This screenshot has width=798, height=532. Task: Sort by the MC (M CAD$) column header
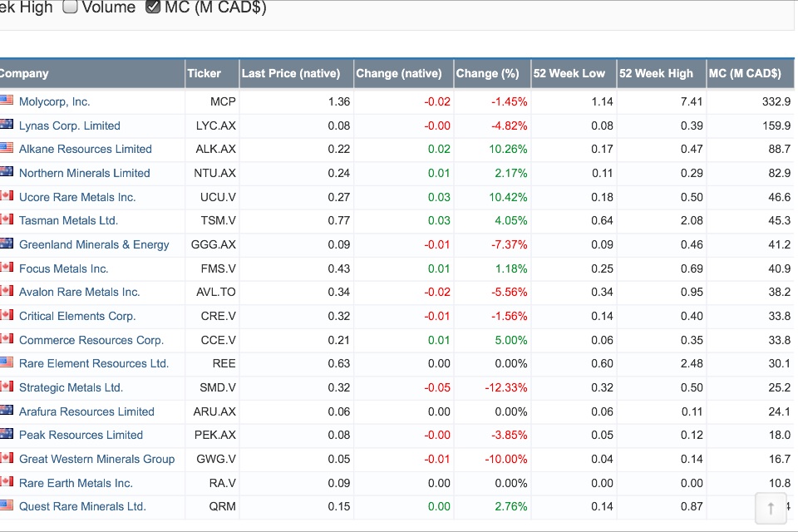pyautogui.click(x=745, y=73)
